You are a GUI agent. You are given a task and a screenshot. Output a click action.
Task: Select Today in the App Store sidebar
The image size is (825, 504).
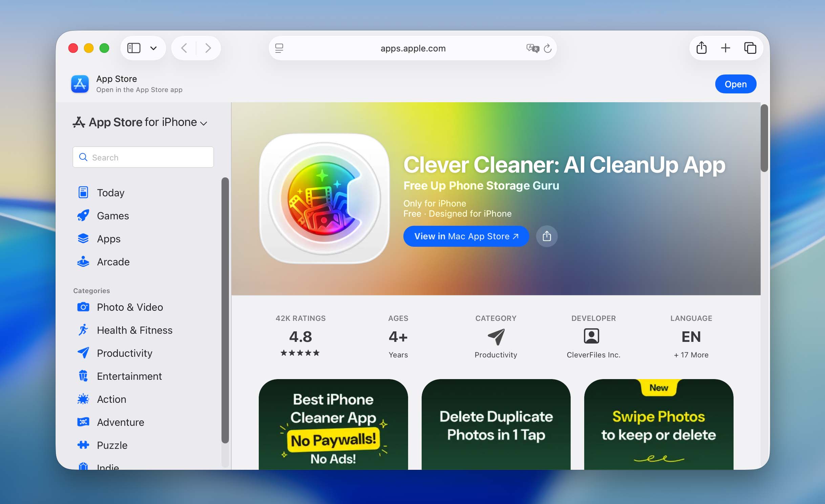pos(110,192)
